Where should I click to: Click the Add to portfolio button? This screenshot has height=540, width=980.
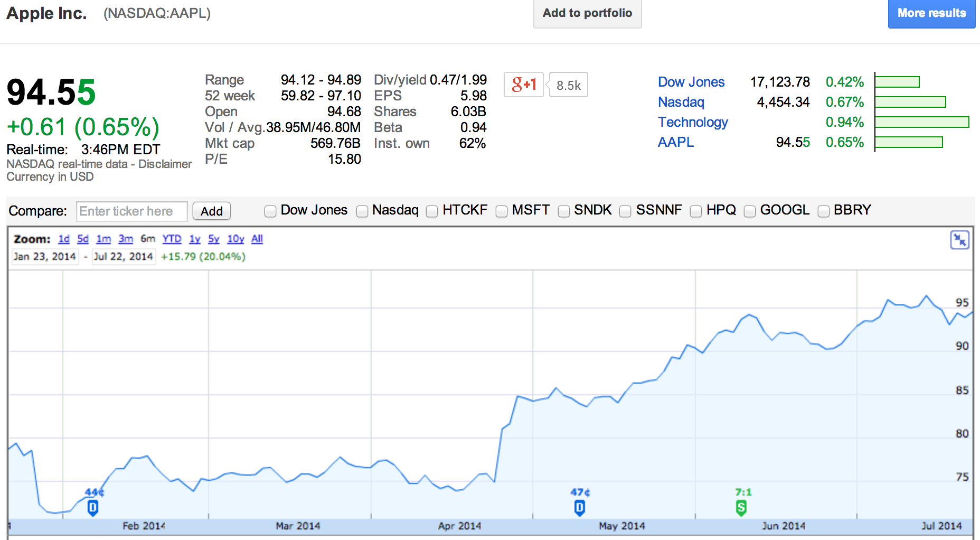[x=588, y=13]
